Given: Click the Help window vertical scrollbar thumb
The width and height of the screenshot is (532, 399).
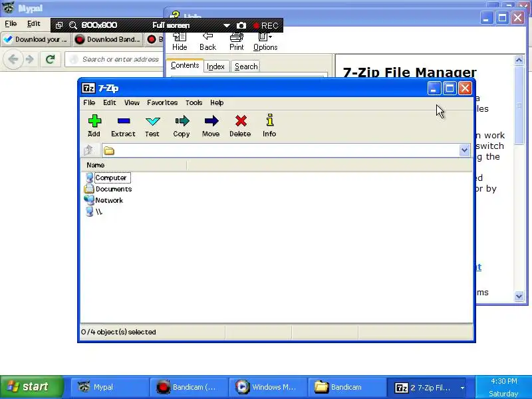Looking at the screenshot, I should [519, 105].
